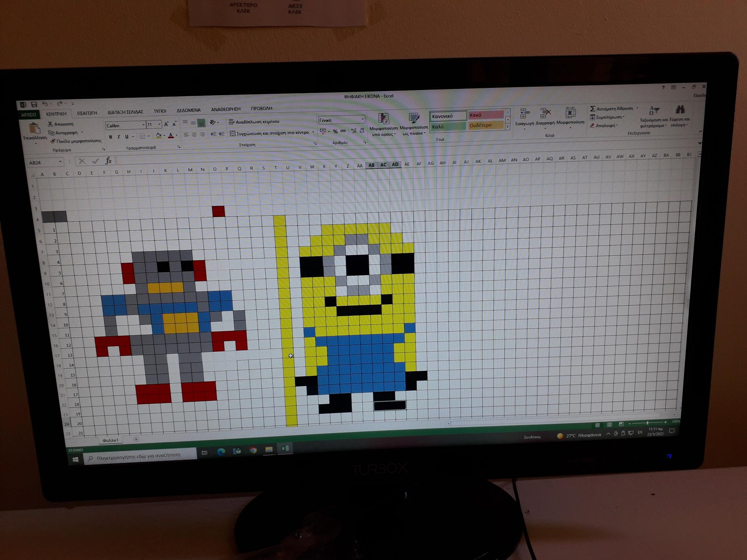
Task: Click the align text left icon
Action: [x=186, y=135]
